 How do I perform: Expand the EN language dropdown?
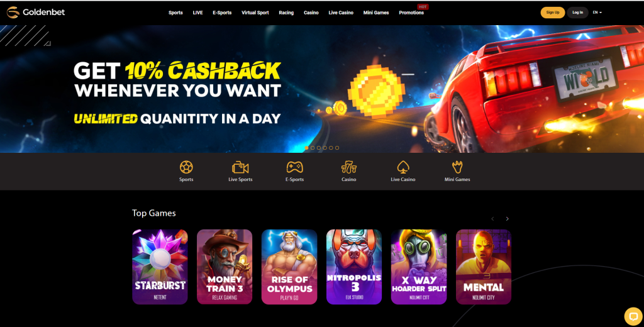click(x=597, y=13)
